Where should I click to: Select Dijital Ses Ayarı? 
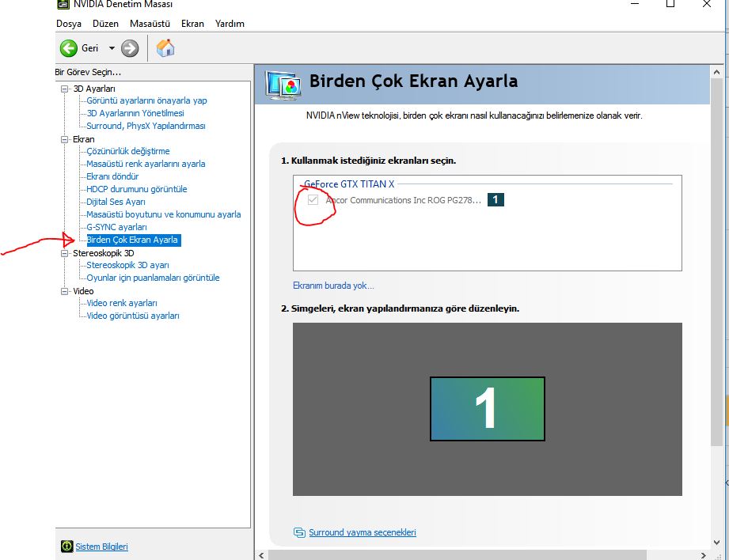[x=116, y=202]
